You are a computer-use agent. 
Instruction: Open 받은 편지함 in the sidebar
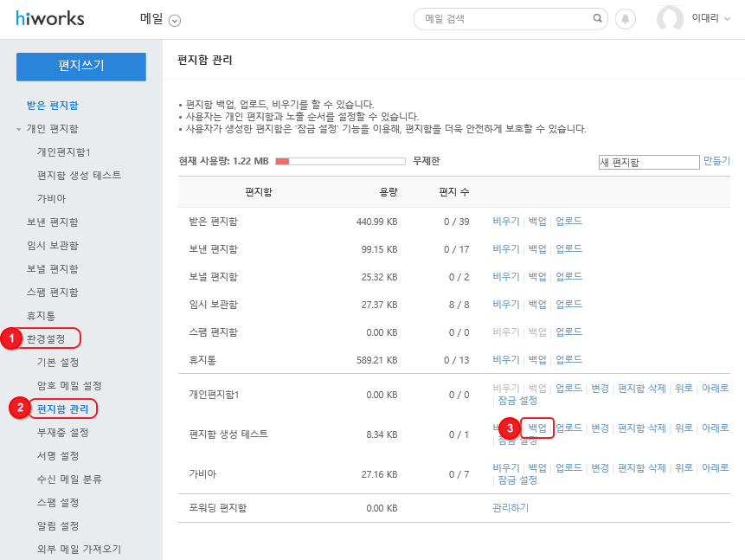coord(53,106)
